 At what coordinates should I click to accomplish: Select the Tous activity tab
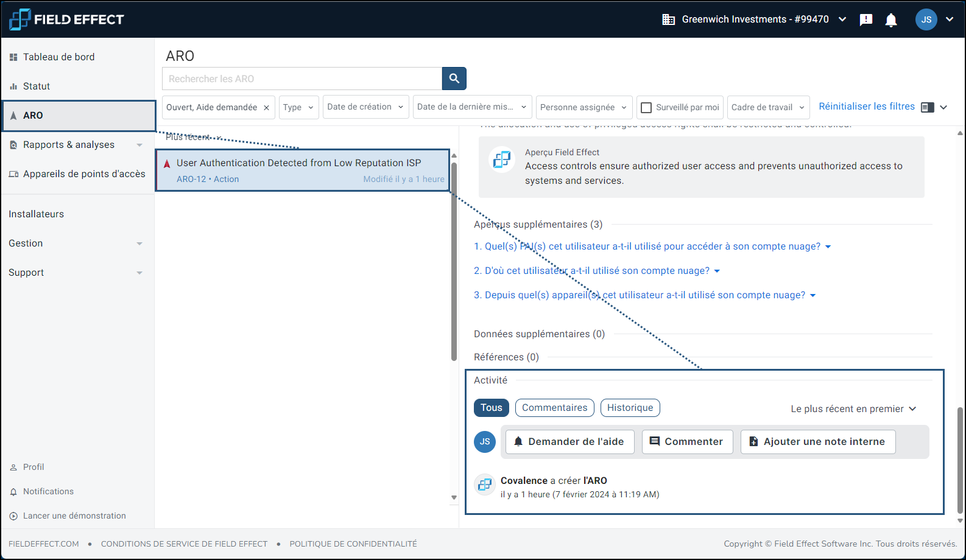tap(492, 408)
